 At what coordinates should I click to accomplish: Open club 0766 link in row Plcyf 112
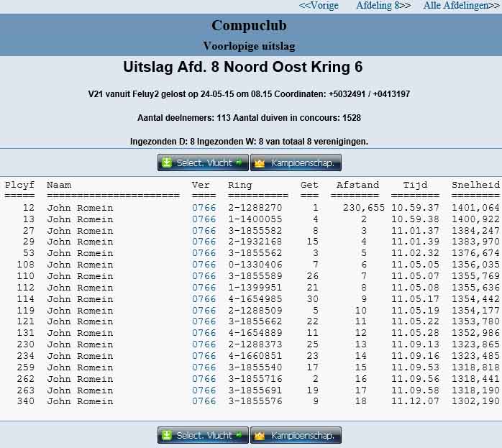[x=204, y=288]
